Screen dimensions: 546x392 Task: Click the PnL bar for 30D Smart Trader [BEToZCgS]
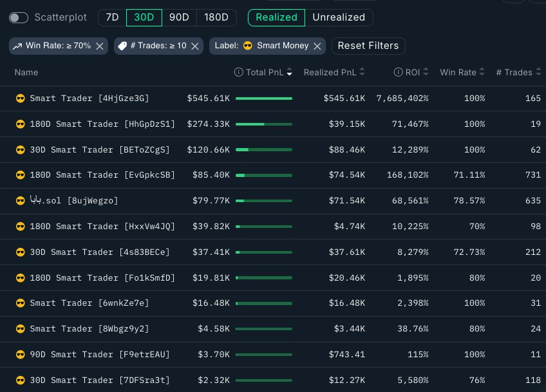(x=264, y=149)
